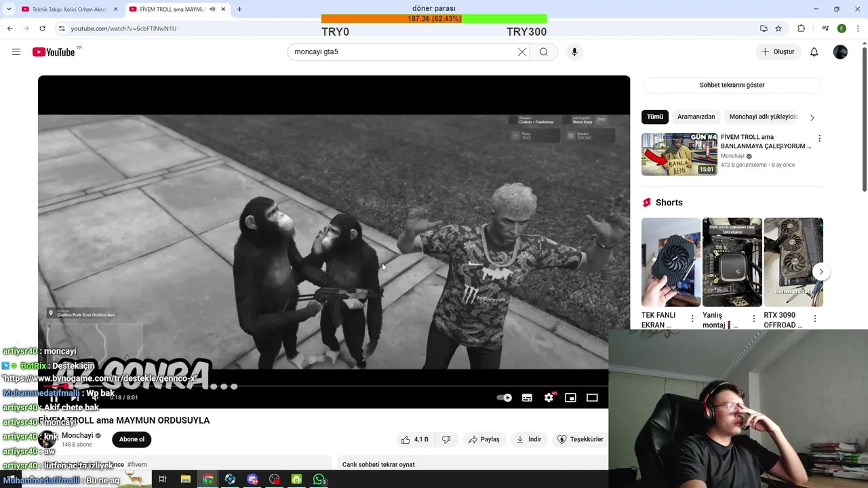Open TEK FANLI EKRAN short thumbnail
This screenshot has width=868, height=488.
[671, 262]
